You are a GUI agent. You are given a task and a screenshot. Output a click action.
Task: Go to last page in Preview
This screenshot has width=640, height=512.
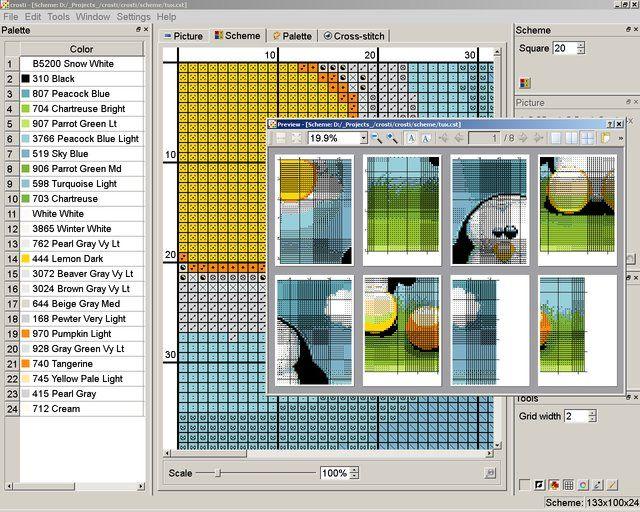[538, 138]
